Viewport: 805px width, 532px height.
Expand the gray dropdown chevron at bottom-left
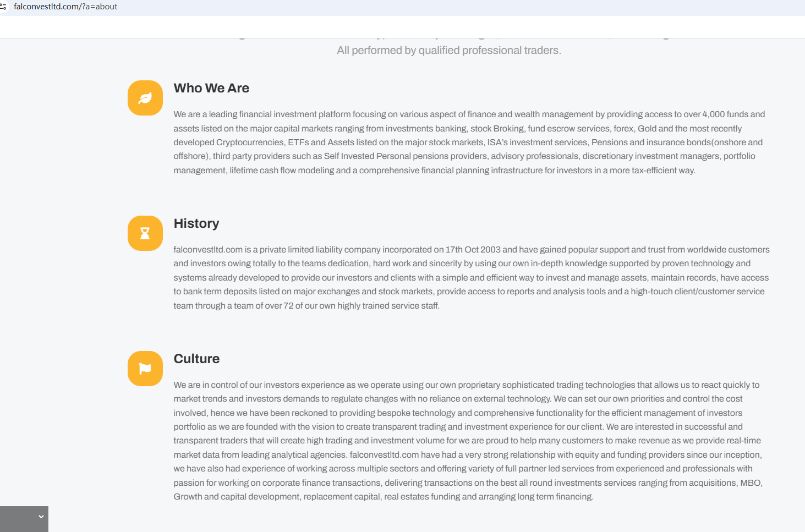click(x=41, y=517)
